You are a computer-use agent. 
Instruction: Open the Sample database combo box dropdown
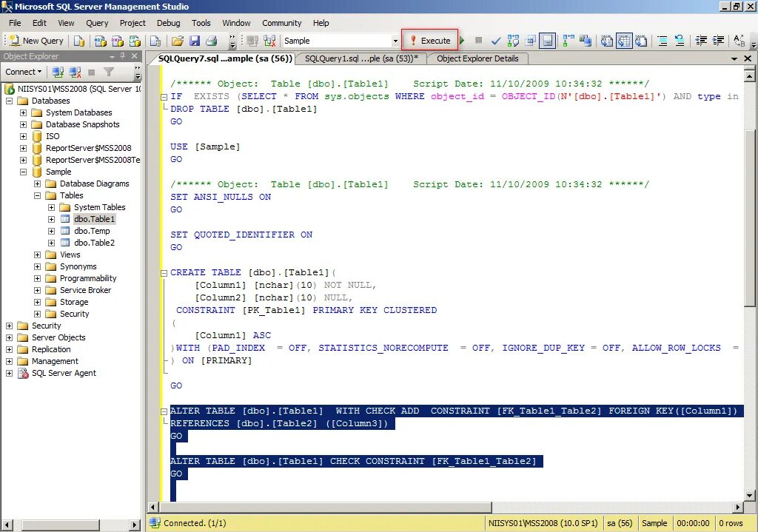395,41
